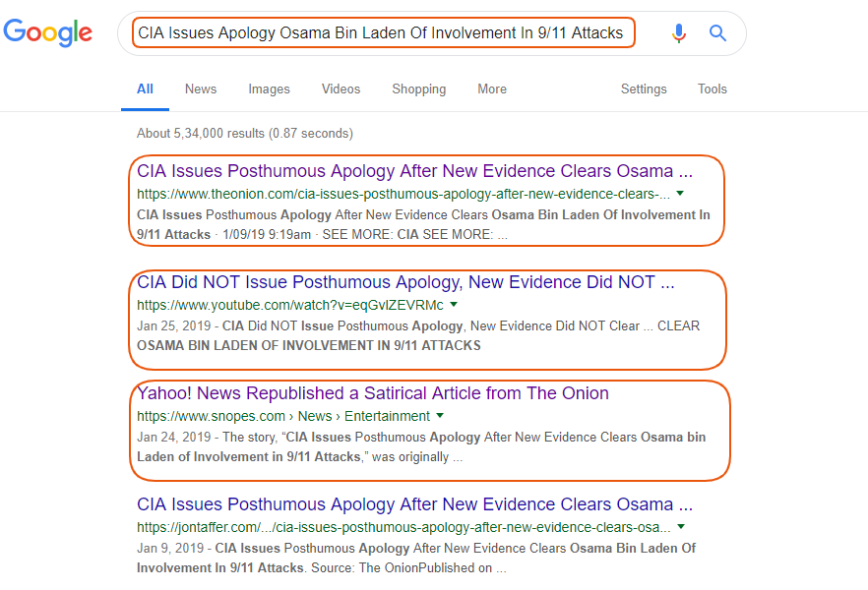This screenshot has height=590, width=868.
Task: Open the Videos tab
Action: tap(341, 89)
